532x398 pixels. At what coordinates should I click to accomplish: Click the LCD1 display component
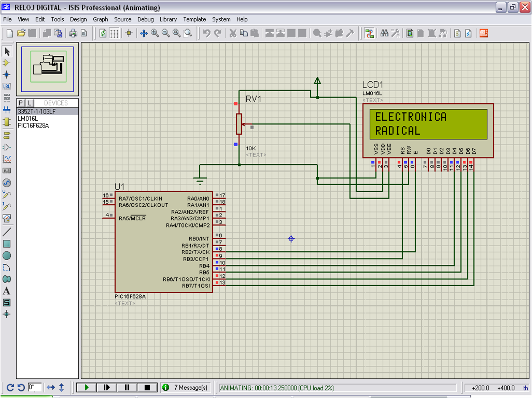coord(428,131)
